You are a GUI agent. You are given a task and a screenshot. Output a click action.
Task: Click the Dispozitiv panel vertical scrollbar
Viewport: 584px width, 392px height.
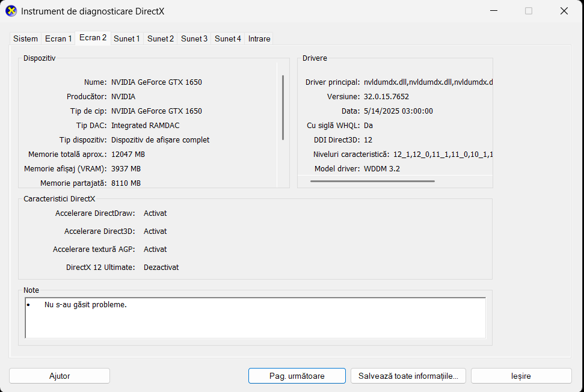tap(283, 108)
